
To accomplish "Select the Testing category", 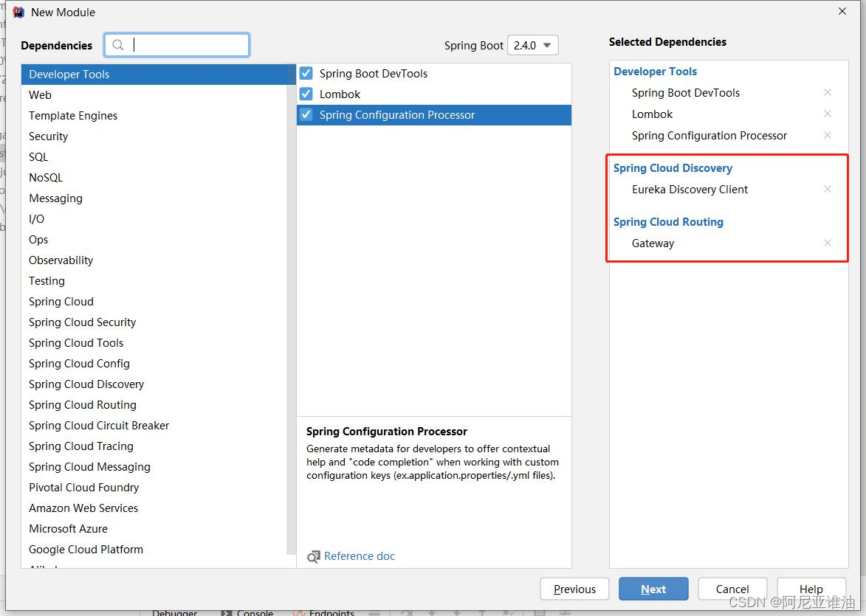I will [154, 281].
